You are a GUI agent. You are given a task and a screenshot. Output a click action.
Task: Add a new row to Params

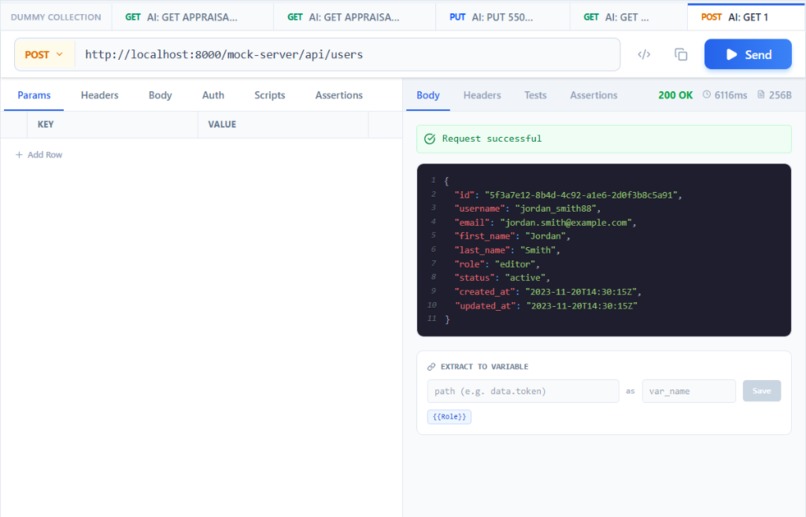point(39,155)
